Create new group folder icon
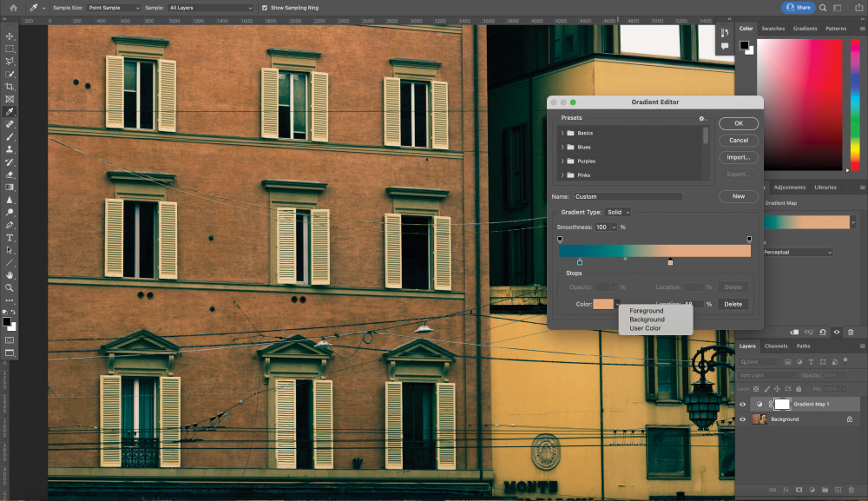The width and height of the screenshot is (868, 501). pos(825,490)
